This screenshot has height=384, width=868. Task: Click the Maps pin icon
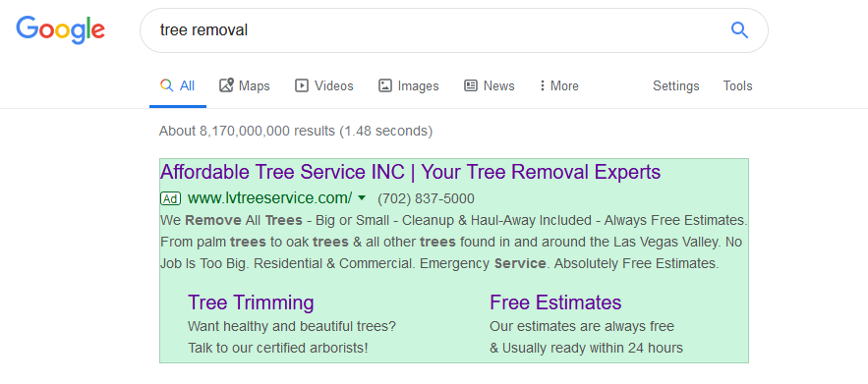[x=226, y=85]
